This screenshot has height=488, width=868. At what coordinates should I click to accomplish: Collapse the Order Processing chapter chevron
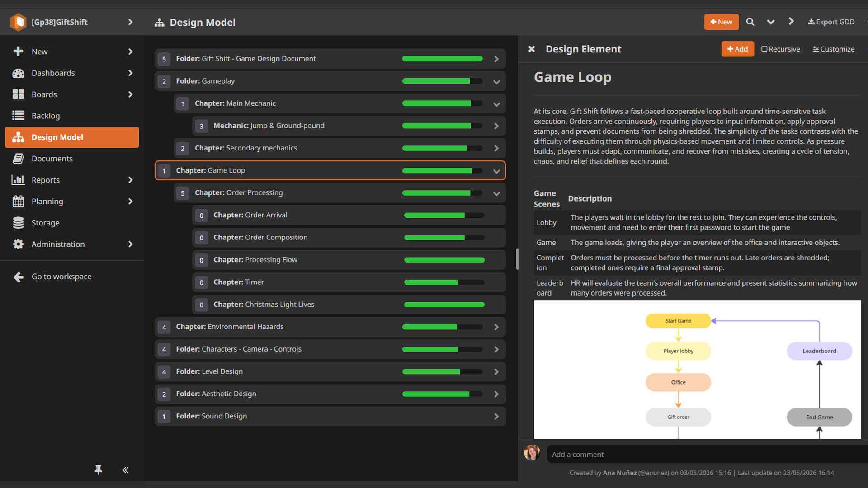point(496,193)
